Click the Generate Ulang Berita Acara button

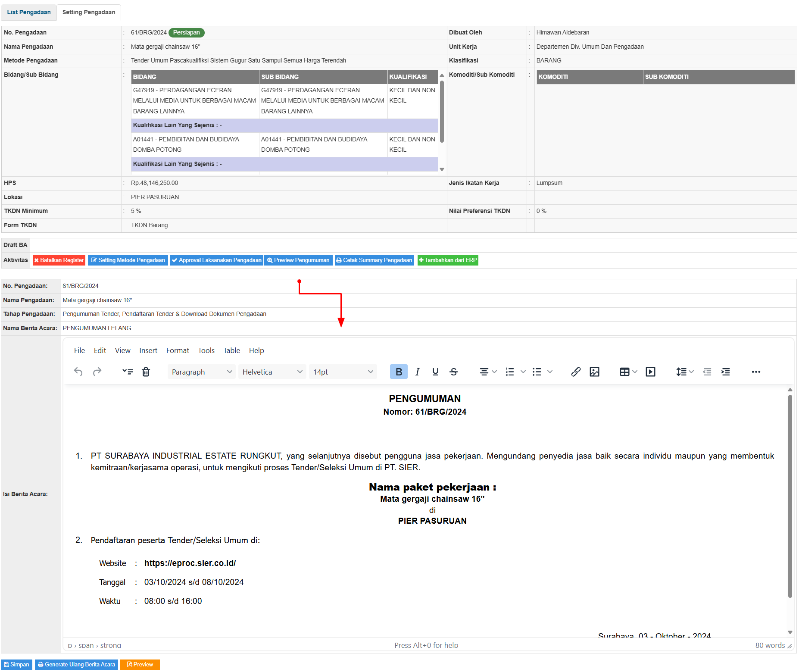pos(77,665)
